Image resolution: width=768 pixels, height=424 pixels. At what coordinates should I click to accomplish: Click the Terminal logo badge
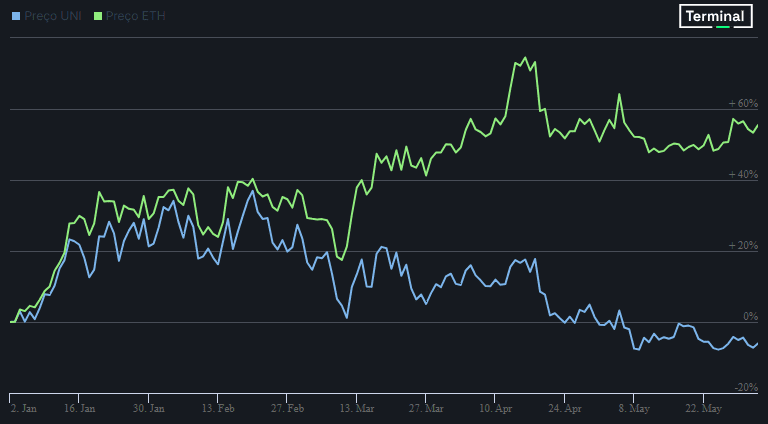716,16
